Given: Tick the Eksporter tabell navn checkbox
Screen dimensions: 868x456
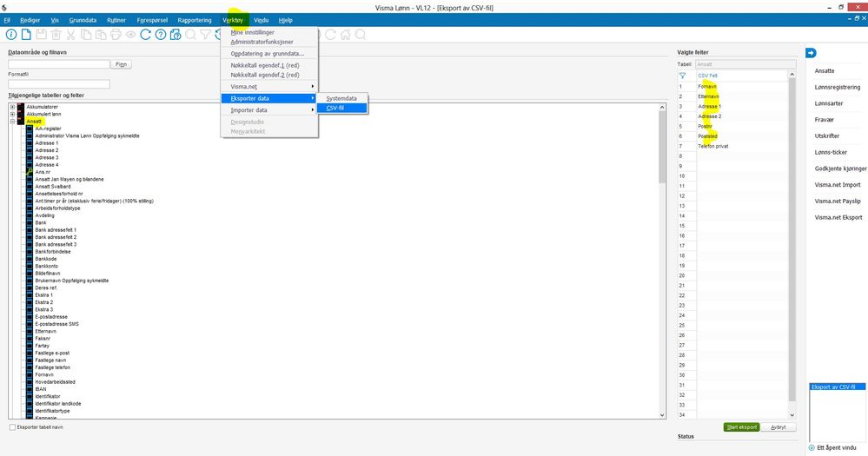Looking at the screenshot, I should pos(12,427).
